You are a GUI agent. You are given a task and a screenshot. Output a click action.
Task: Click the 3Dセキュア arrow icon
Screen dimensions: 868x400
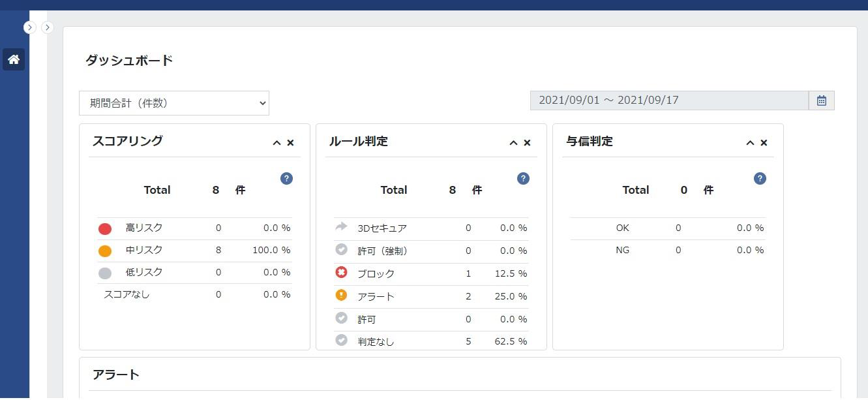click(x=341, y=226)
